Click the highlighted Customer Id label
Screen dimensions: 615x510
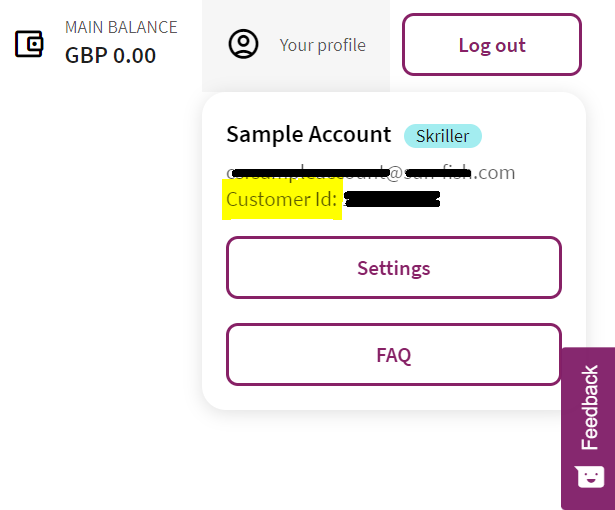click(x=282, y=199)
